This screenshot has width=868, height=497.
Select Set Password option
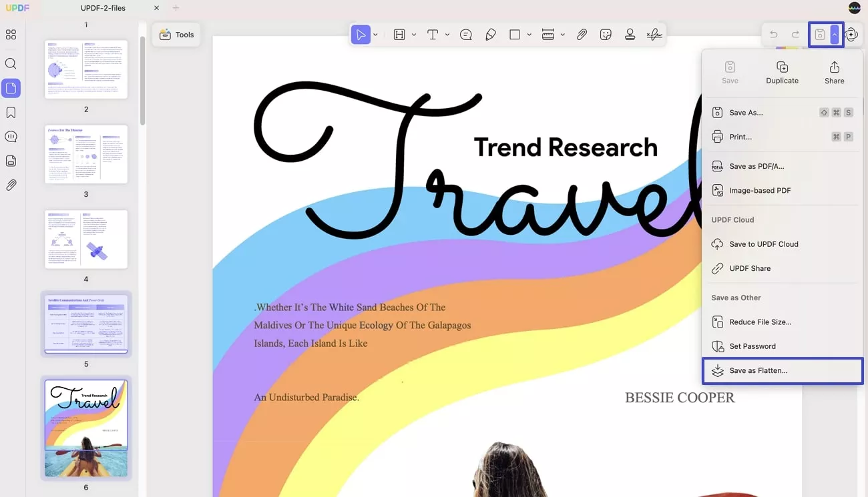[782, 346]
